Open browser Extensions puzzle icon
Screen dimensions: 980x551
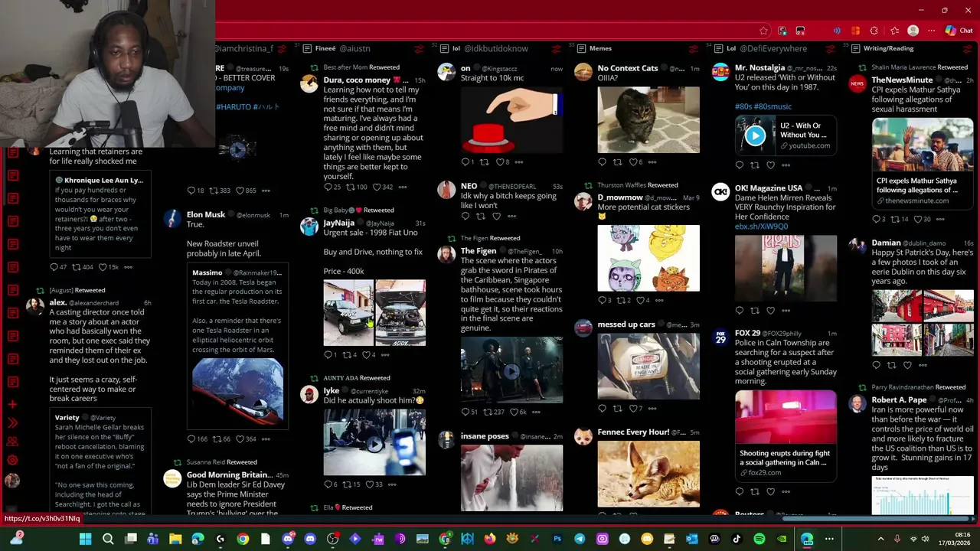[874, 31]
